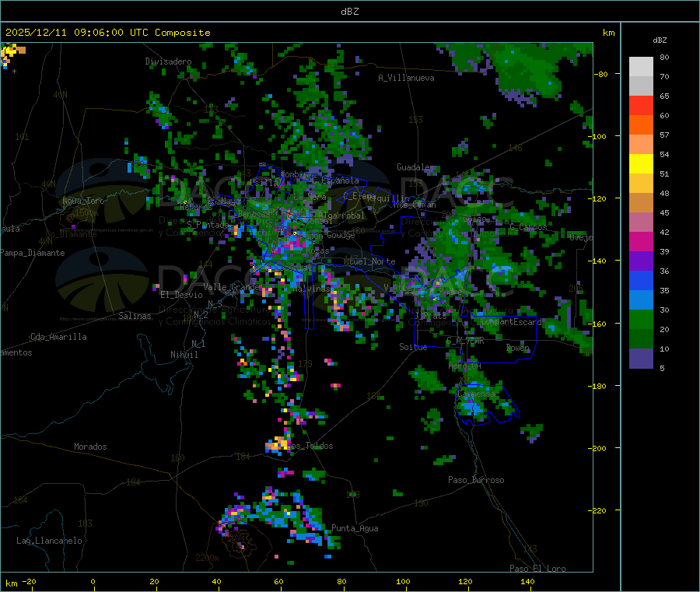Click the 0 km tick on bottom axis
Image resolution: width=700 pixels, height=592 pixels.
coord(93,581)
